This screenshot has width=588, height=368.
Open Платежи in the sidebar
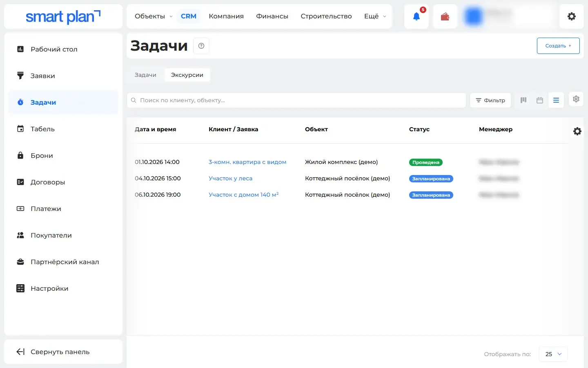[63, 209]
